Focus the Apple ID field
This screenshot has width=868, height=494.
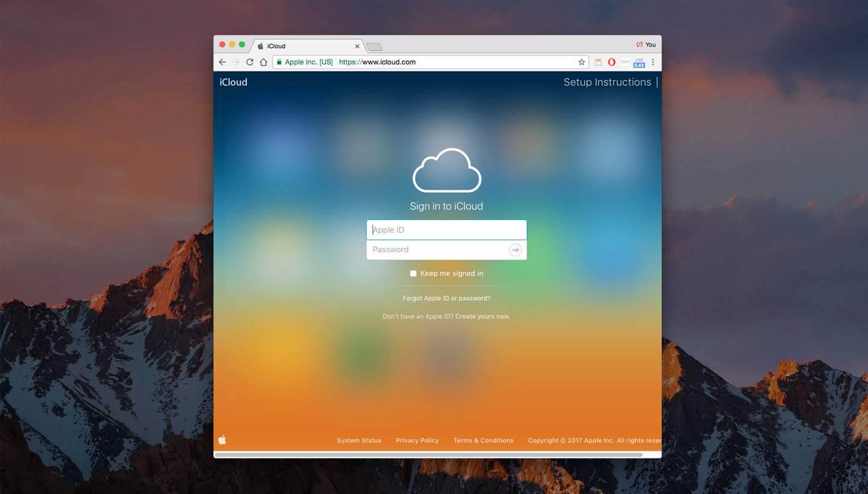tap(447, 230)
